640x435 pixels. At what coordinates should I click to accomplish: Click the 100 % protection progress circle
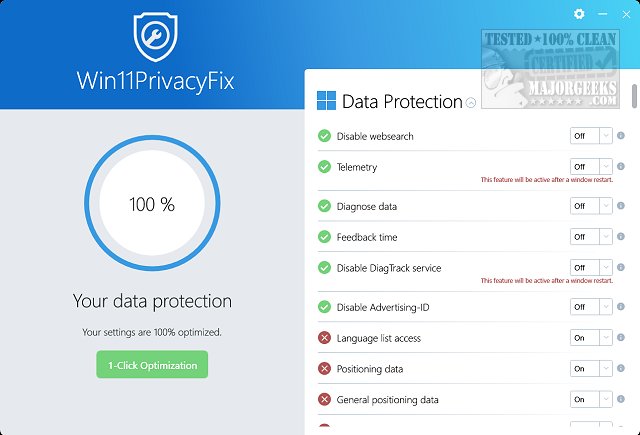(152, 205)
